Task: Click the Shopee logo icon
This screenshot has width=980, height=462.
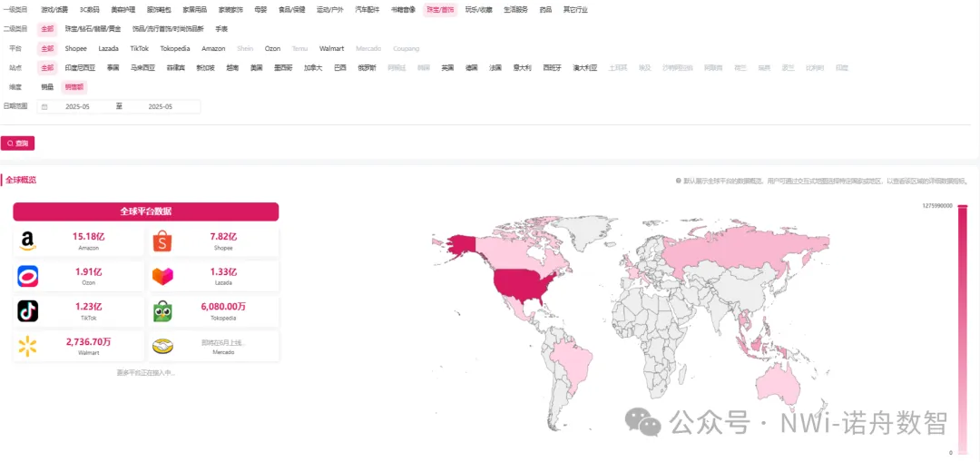Action: pyautogui.click(x=162, y=241)
